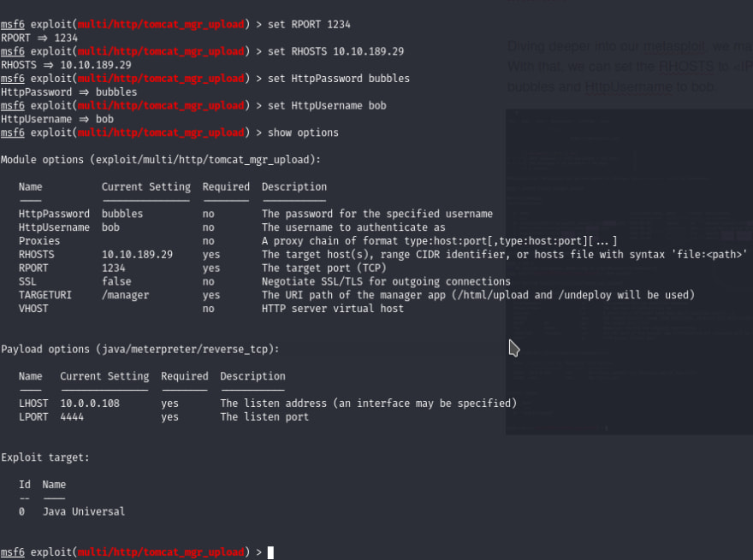Click the 'Exploit target:' heading
This screenshot has height=560, width=753.
point(45,457)
